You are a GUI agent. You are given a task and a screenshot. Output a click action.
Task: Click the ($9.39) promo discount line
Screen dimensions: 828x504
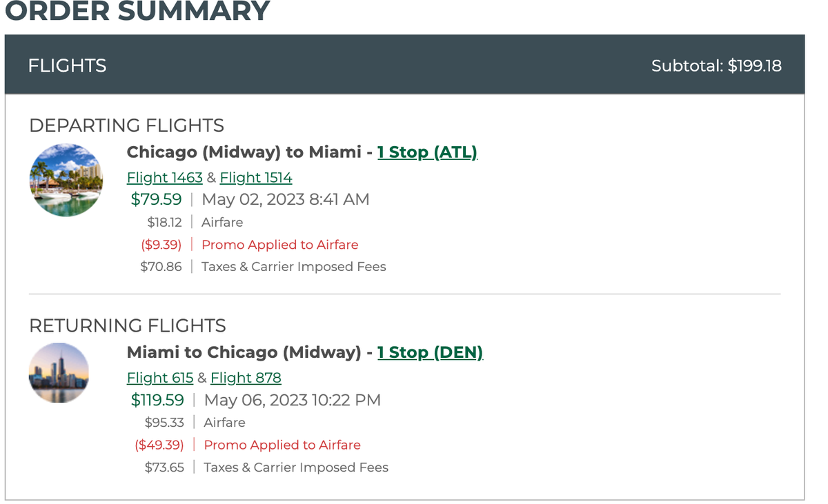161,244
